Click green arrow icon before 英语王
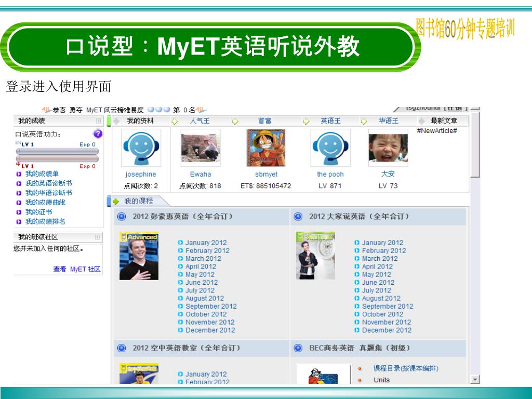532x399 pixels. [306, 121]
